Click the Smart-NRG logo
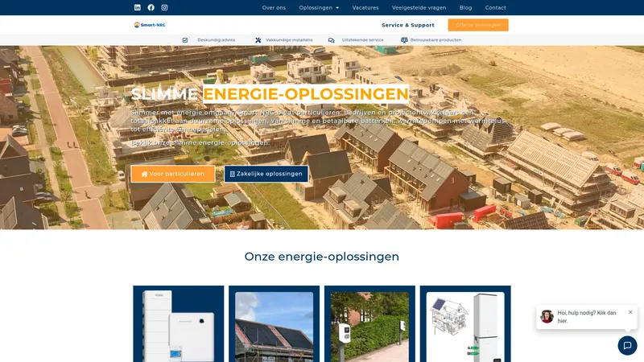The image size is (644, 362). (150, 25)
